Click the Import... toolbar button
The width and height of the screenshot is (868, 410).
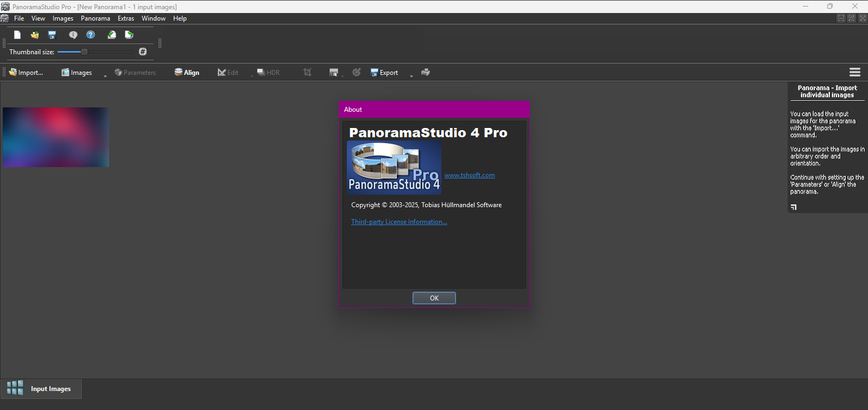point(26,72)
